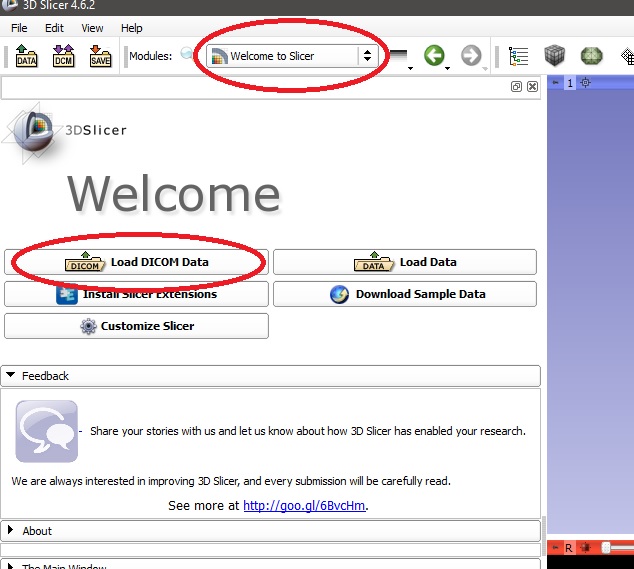This screenshot has height=569, width=634.
Task: Open the DCM DICOM toolbar icon
Action: coord(63,56)
